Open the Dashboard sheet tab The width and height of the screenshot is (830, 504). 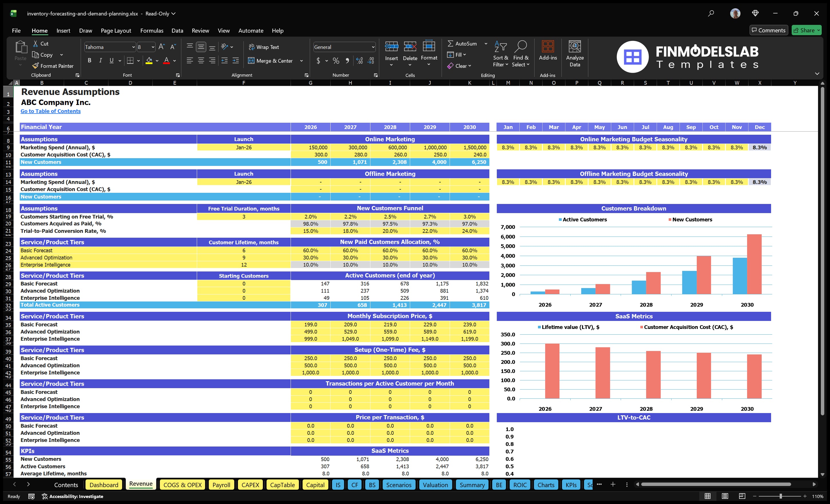pyautogui.click(x=104, y=485)
